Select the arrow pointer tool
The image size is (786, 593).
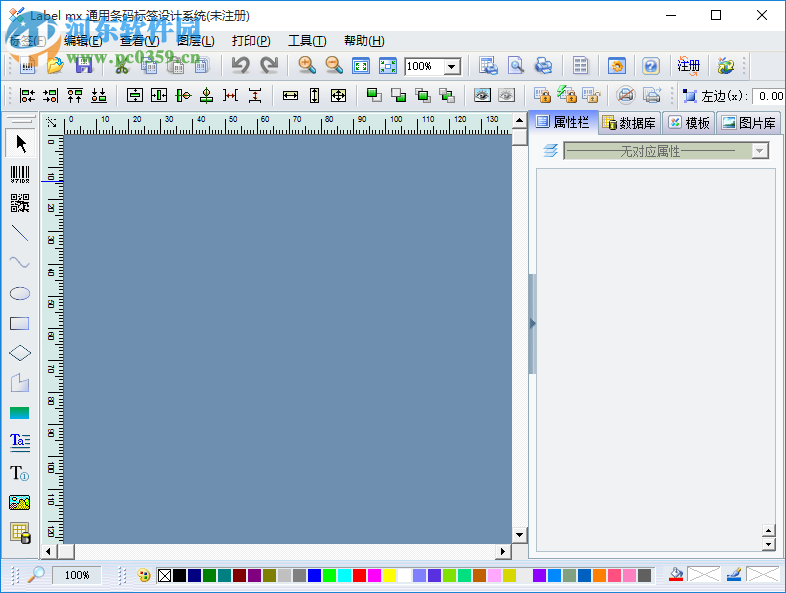coord(21,143)
